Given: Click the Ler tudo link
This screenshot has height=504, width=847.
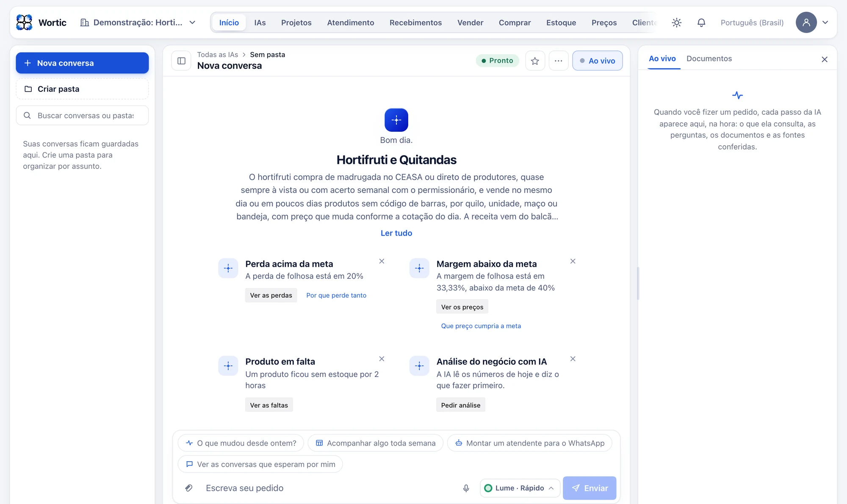Looking at the screenshot, I should coord(396,233).
